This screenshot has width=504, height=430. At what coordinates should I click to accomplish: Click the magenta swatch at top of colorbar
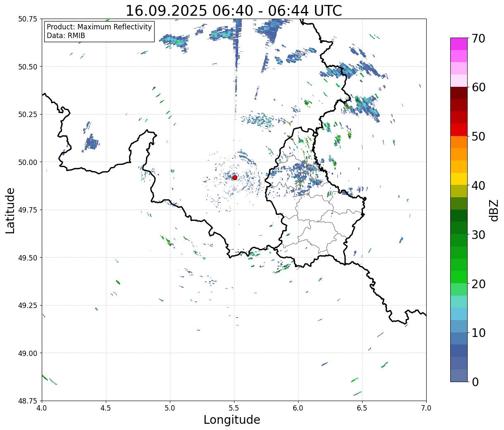click(459, 43)
